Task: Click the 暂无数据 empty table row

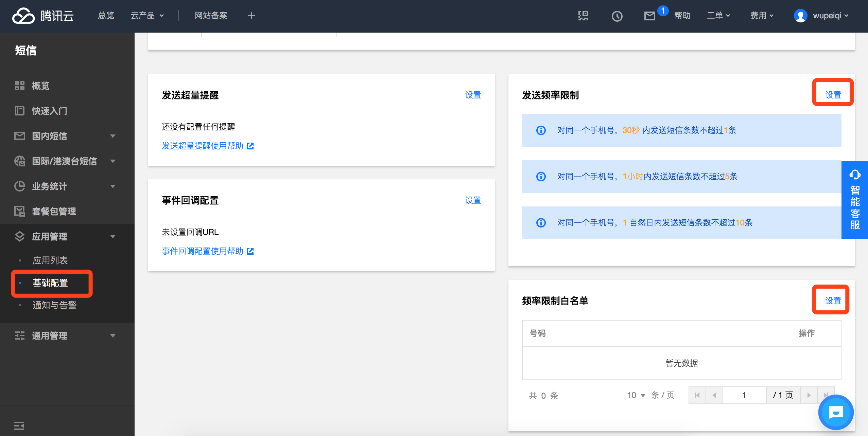Action: point(682,363)
